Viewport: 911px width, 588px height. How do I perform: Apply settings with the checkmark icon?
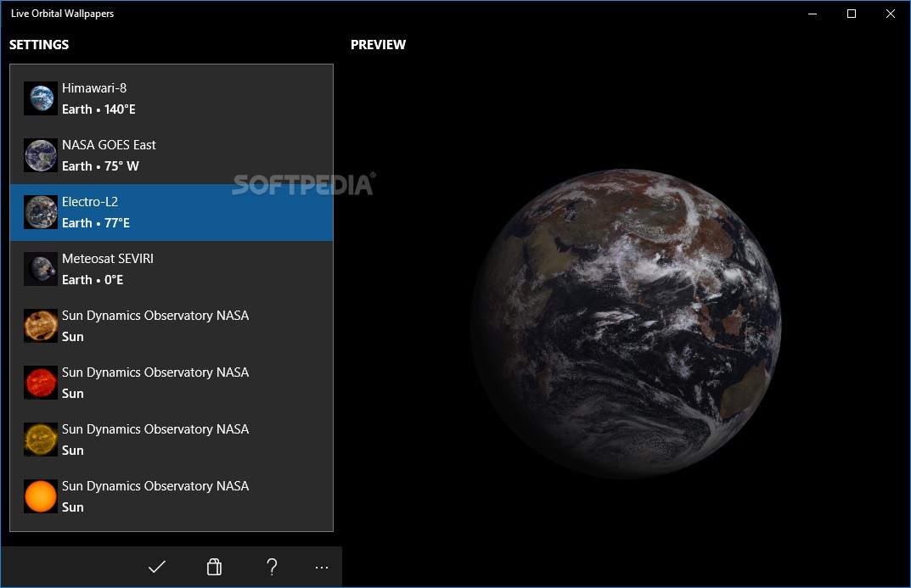click(x=157, y=567)
